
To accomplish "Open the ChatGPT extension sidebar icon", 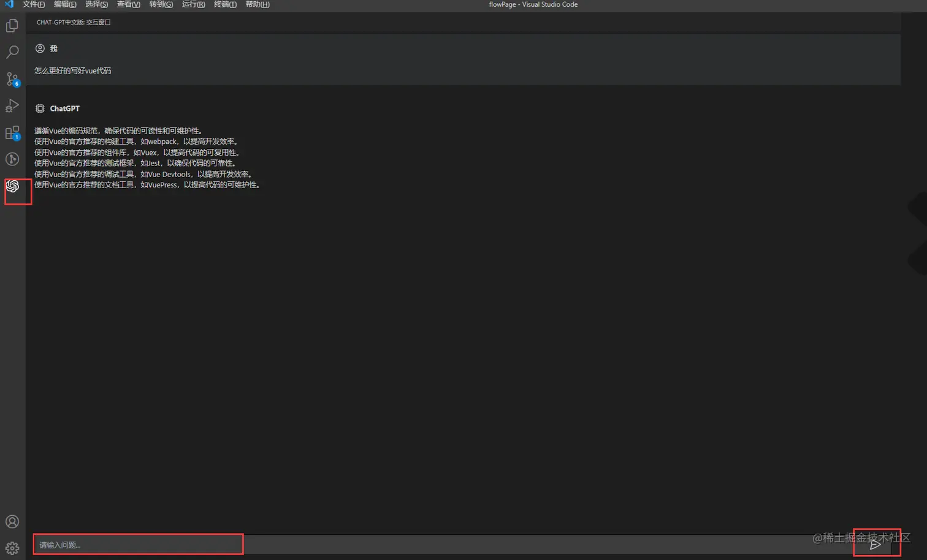I will (x=12, y=186).
